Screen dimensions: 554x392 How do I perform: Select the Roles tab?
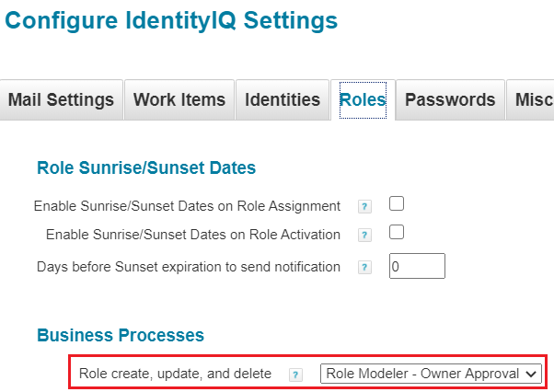point(363,100)
